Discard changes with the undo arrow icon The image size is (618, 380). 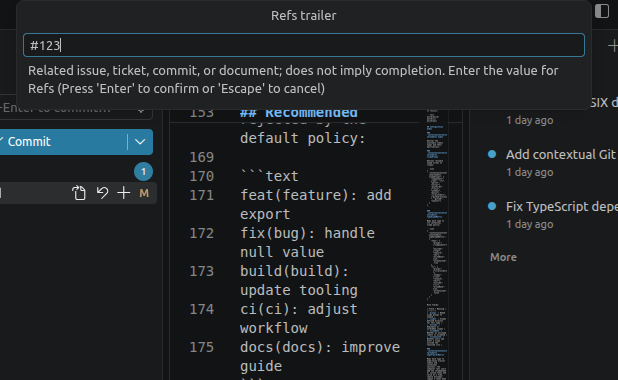pyautogui.click(x=102, y=193)
